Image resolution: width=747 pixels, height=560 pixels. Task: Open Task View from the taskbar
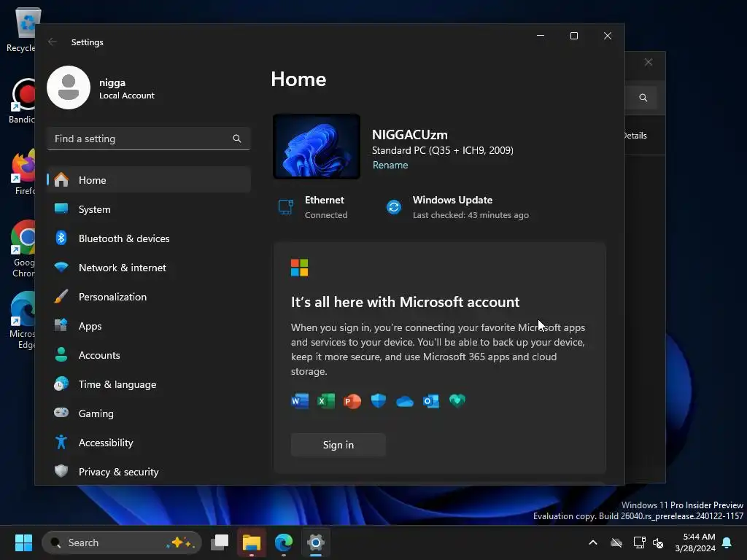click(220, 542)
